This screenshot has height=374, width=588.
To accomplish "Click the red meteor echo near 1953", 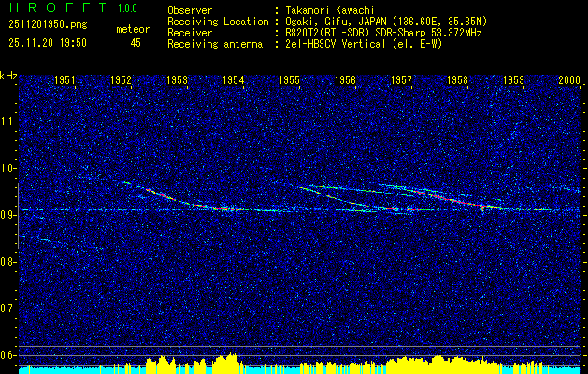I will (x=161, y=194).
